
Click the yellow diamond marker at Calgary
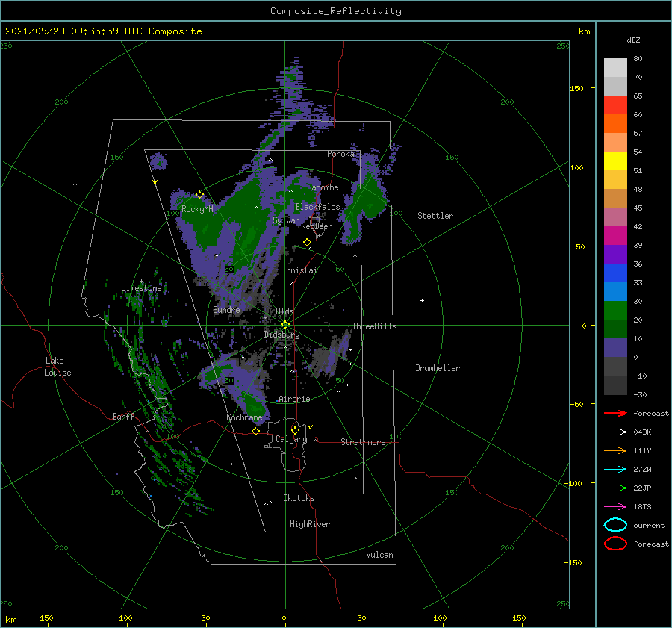[295, 430]
